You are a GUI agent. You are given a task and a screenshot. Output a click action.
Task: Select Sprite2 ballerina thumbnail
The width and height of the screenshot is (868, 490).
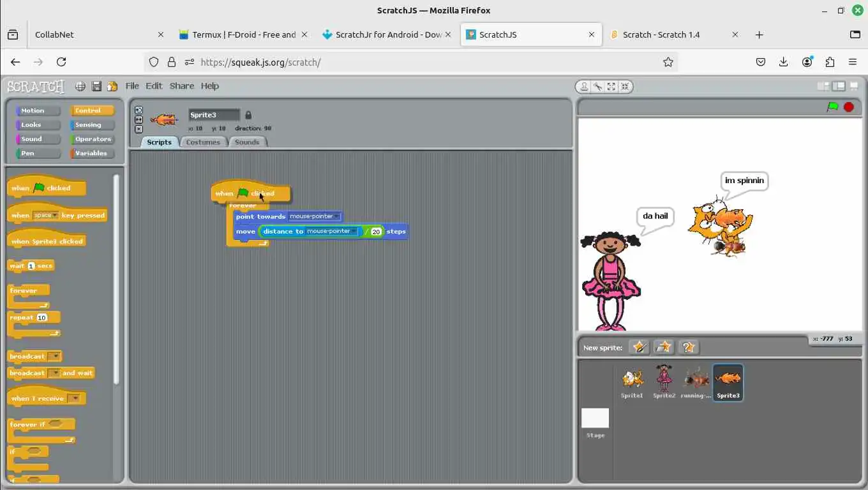point(664,382)
